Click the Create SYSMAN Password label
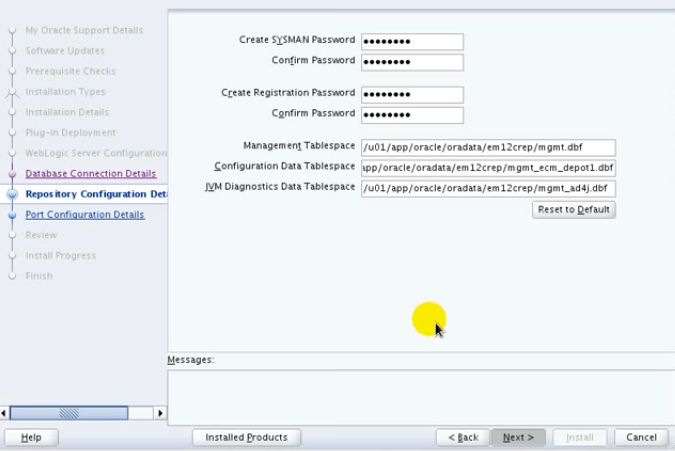The image size is (675, 451). 297,40
